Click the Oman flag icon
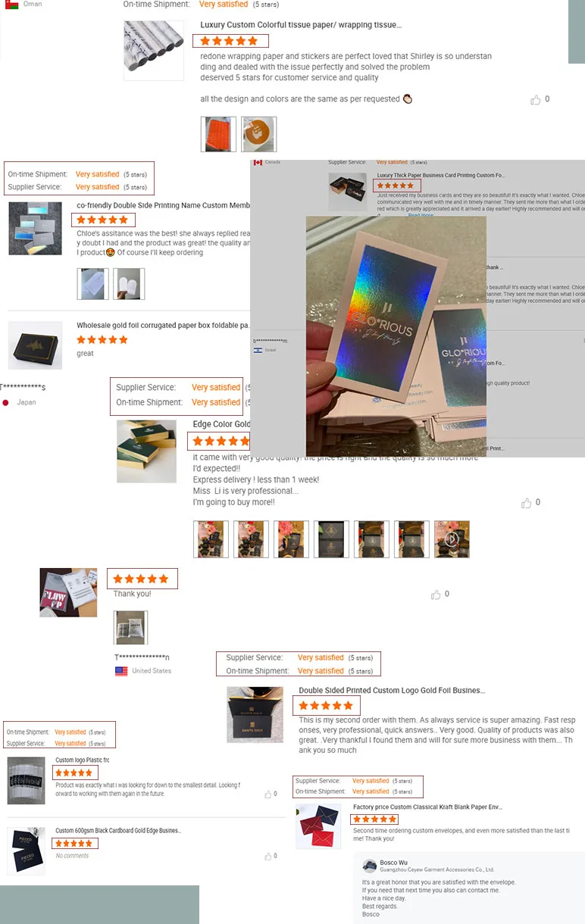This screenshot has height=924, width=585. (11, 5)
